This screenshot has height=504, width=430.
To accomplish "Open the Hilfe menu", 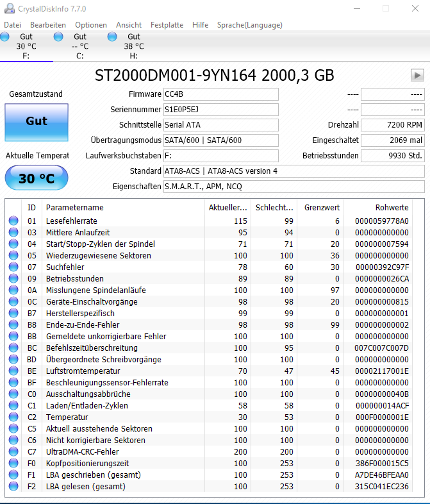I will point(201,25).
